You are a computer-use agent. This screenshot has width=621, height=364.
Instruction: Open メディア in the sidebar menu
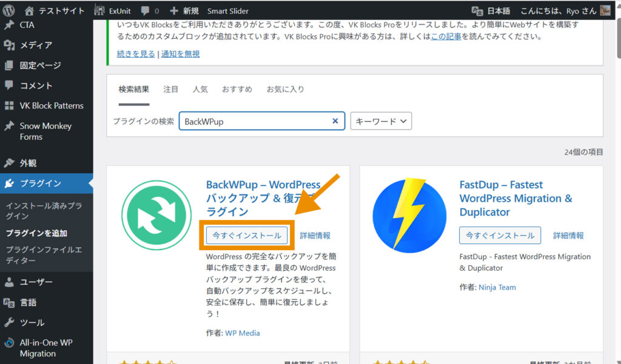pyautogui.click(x=36, y=45)
